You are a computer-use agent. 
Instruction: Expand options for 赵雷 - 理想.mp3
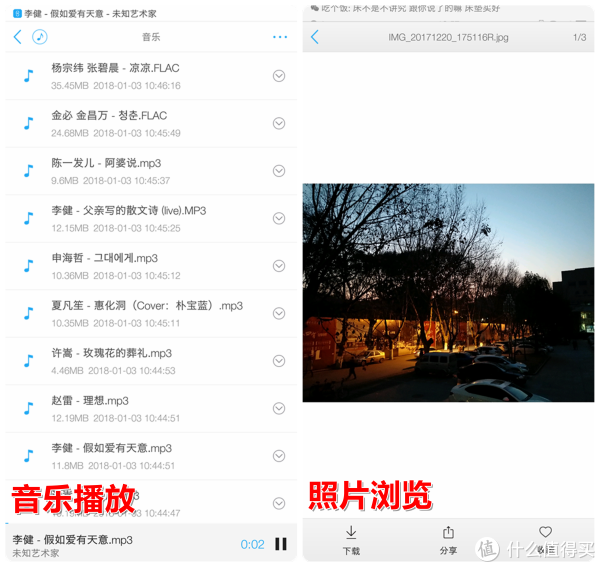279,408
